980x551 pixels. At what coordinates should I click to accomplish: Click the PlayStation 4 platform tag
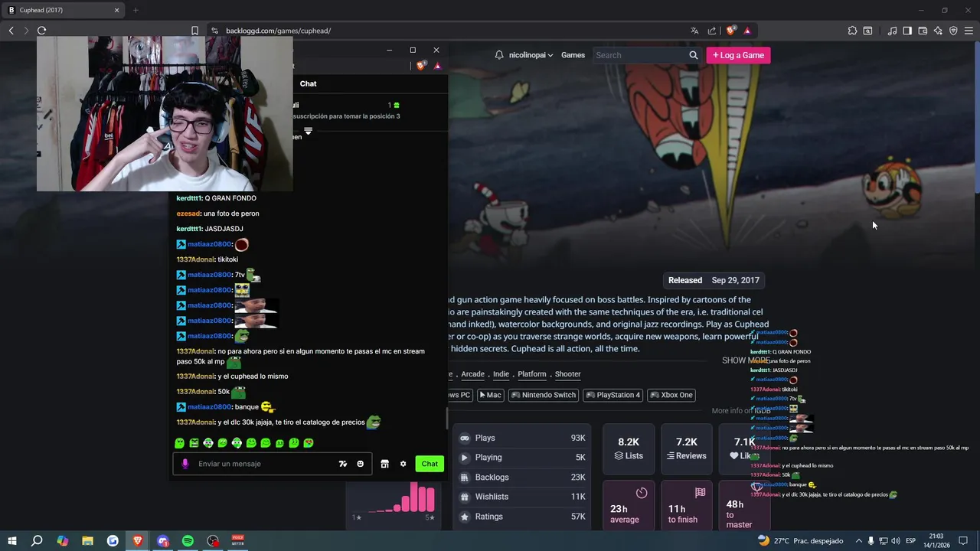[x=612, y=395]
